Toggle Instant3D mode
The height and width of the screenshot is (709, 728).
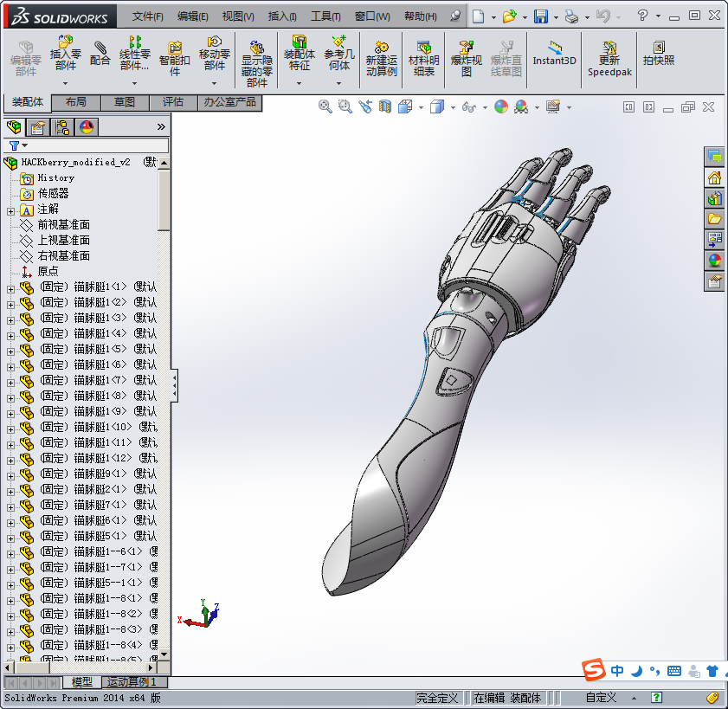(554, 54)
